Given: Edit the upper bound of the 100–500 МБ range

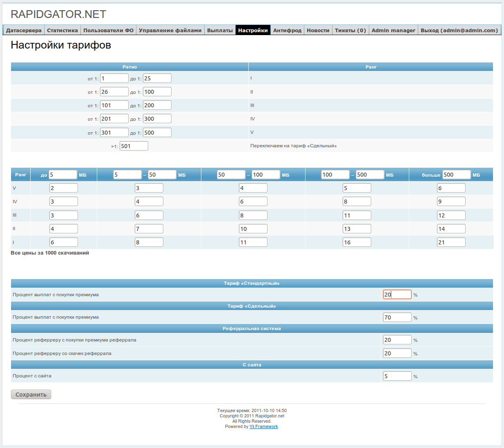Looking at the screenshot, I should click(x=370, y=175).
